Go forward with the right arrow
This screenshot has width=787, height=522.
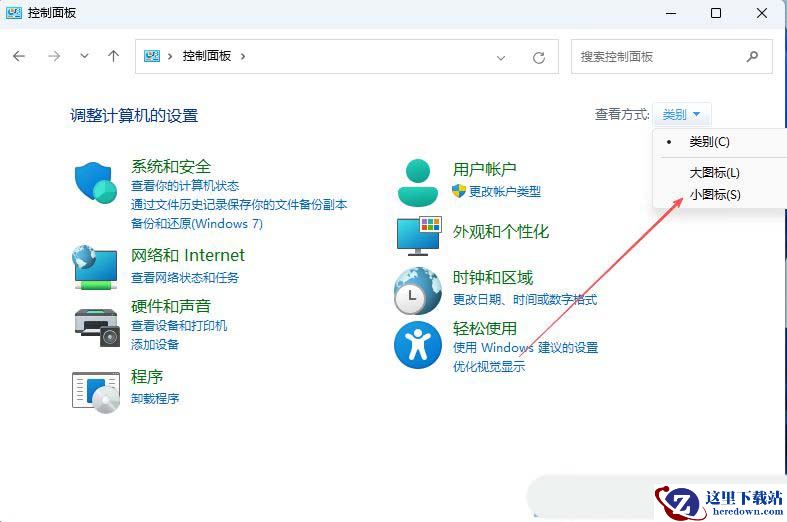(54, 56)
